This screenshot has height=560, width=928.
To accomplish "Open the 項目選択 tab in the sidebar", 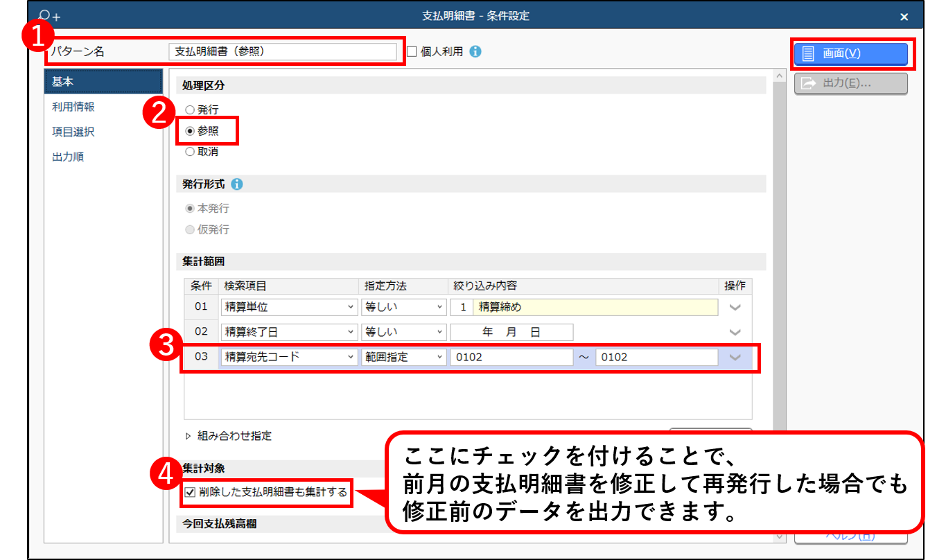I will [103, 132].
